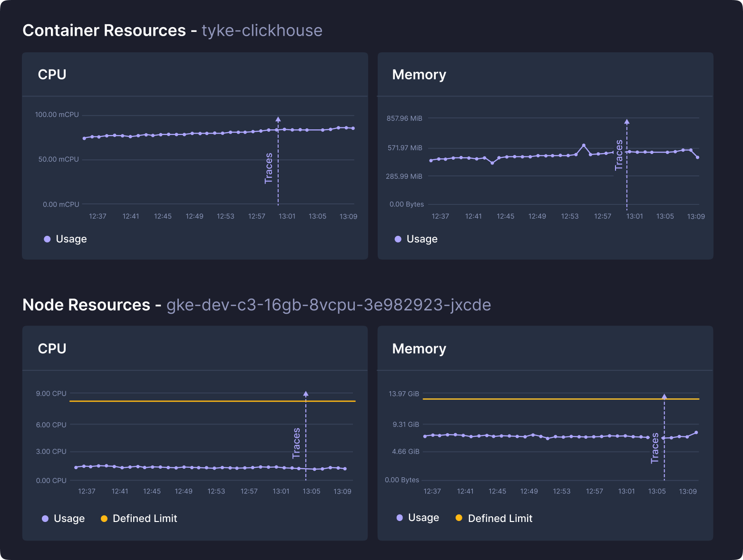Toggle Defined Limit legend in node CPU chart
Viewport: 743px width, 560px height.
(x=139, y=519)
